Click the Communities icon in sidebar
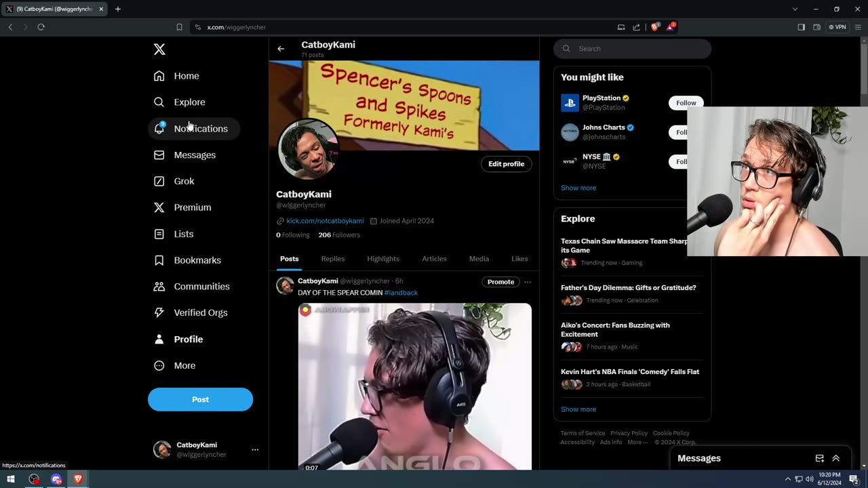The image size is (868, 488). pos(159,286)
